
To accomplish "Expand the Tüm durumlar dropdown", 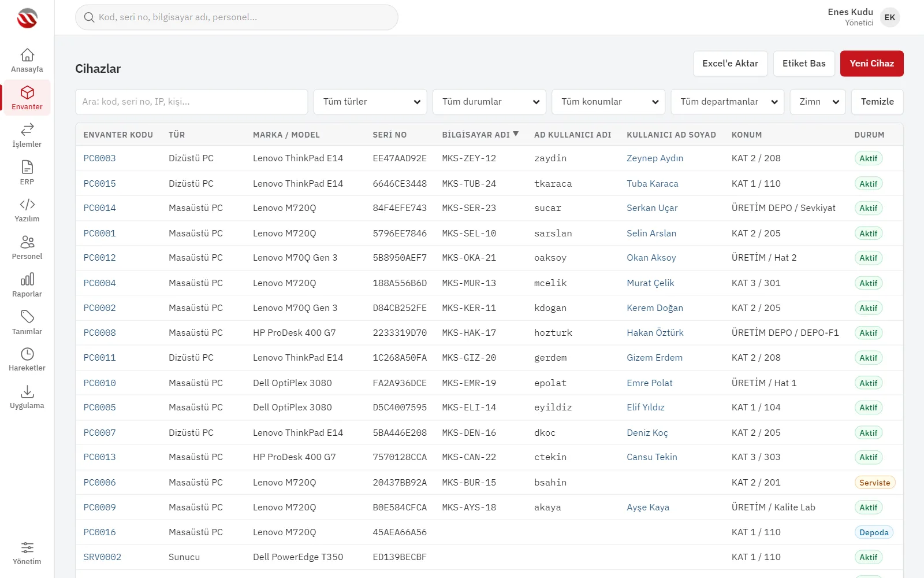I will [x=489, y=102].
